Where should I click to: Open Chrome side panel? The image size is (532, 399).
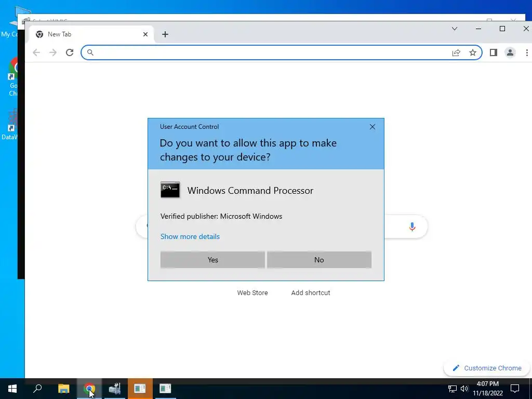pyautogui.click(x=494, y=52)
